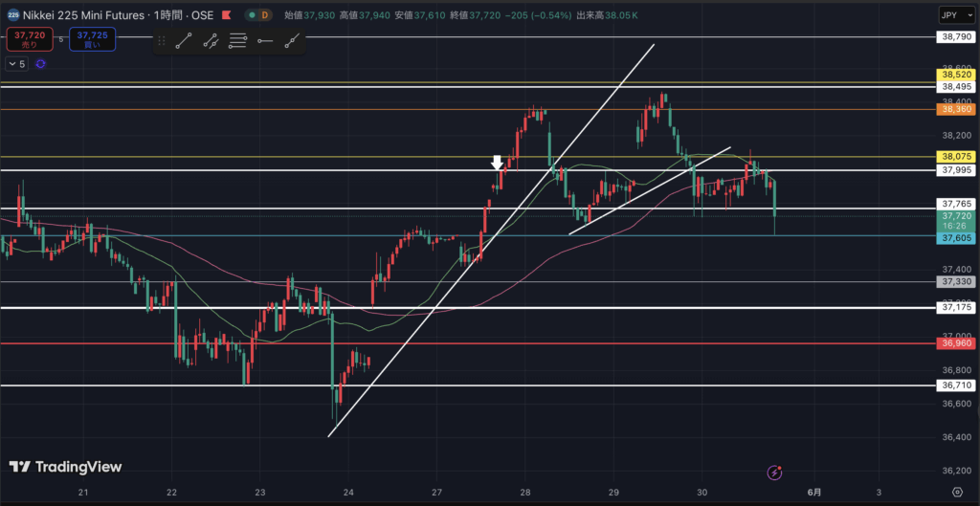Click the white down-arrow marker on chart

(x=497, y=163)
